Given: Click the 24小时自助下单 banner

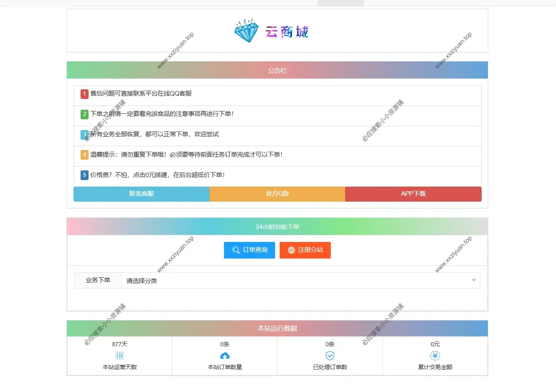Looking at the screenshot, I should click(x=277, y=227).
